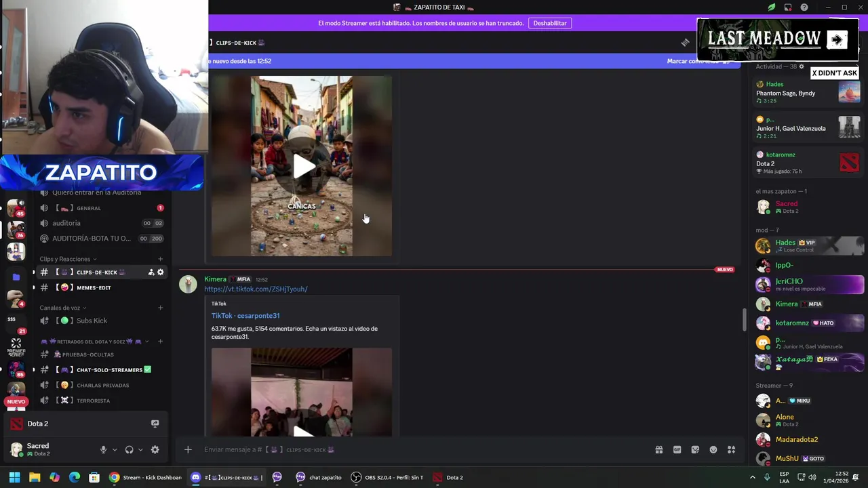
Task: Open the Last Meadow banner arrow
Action: pyautogui.click(x=837, y=40)
